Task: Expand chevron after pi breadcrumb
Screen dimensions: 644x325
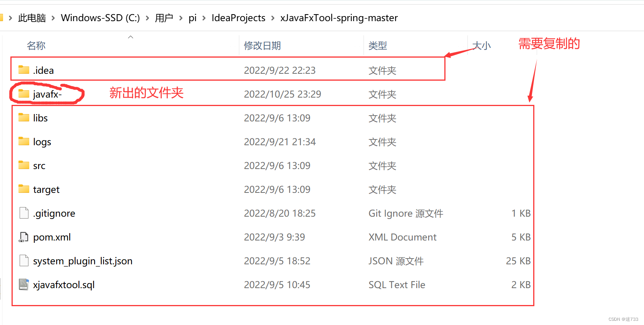Action: pos(204,18)
